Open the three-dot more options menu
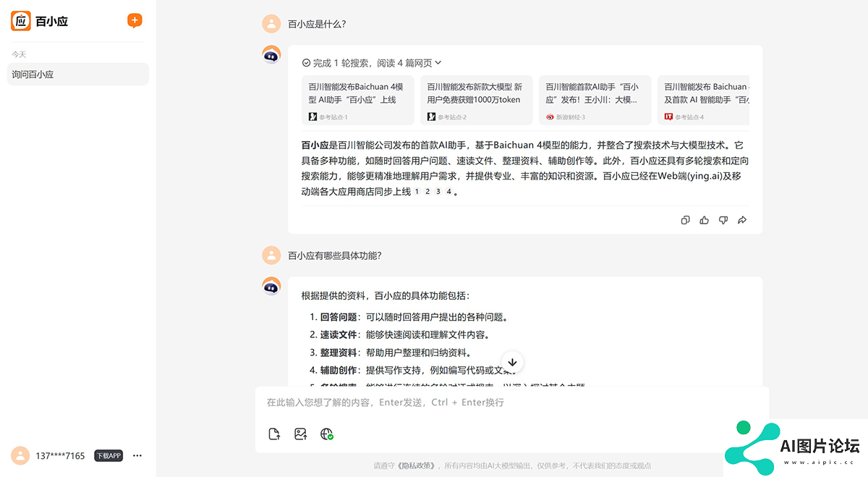Image resolution: width=868 pixels, height=477 pixels. [x=137, y=456]
